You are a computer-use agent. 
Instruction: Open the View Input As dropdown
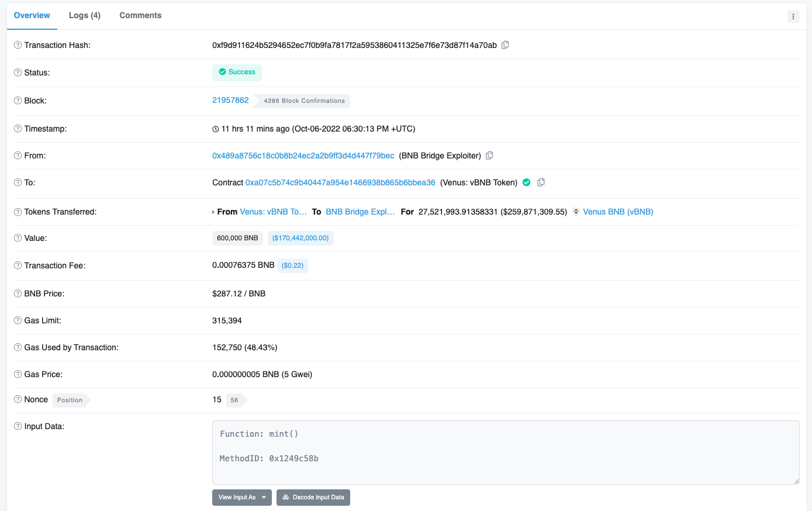point(242,498)
